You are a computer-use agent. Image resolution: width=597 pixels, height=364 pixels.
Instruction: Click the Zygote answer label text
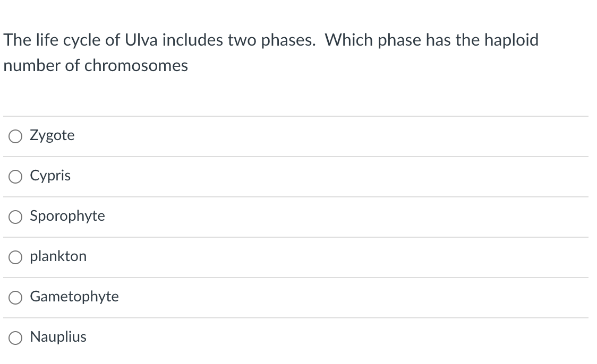coord(52,135)
